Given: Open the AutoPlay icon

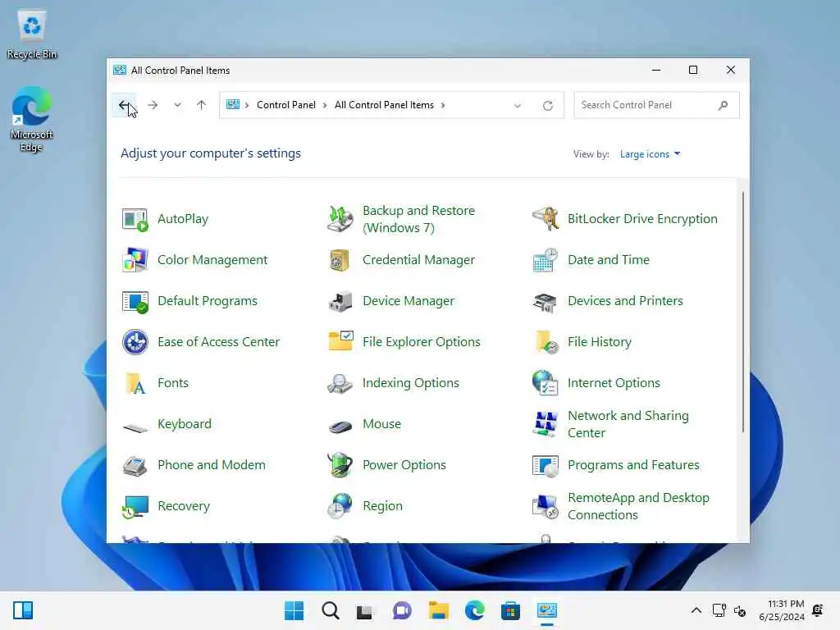Looking at the screenshot, I should pyautogui.click(x=135, y=219).
